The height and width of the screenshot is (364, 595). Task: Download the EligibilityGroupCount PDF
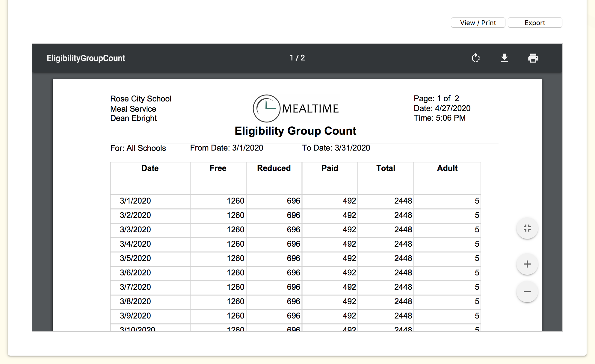click(505, 58)
